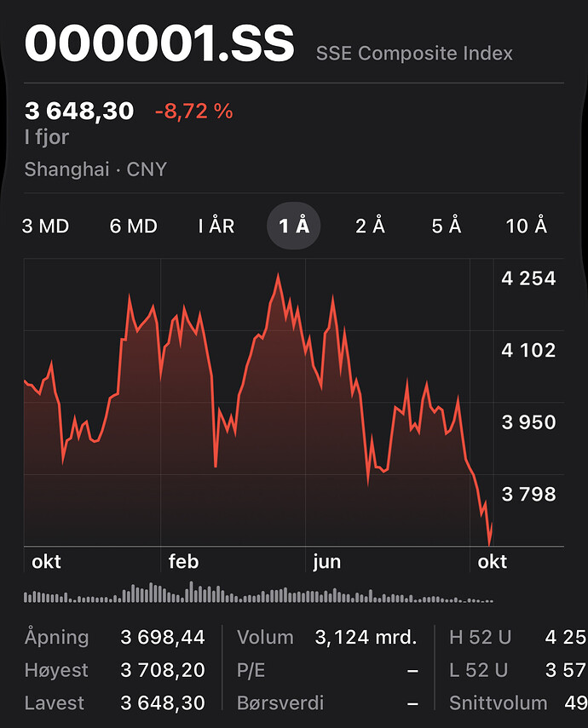Switch chart to 10 Å range
This screenshot has height=728, width=588.
(526, 226)
